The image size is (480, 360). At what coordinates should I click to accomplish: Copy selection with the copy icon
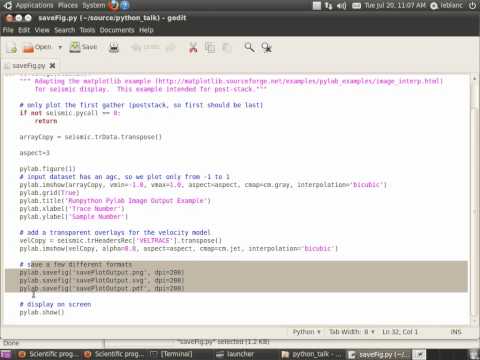click(x=210, y=48)
